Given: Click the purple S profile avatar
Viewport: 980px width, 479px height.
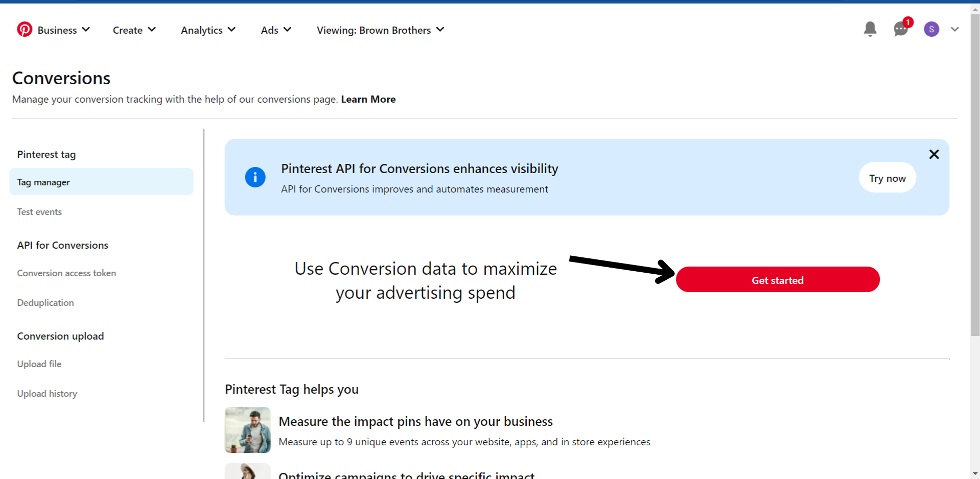Looking at the screenshot, I should click(x=931, y=29).
